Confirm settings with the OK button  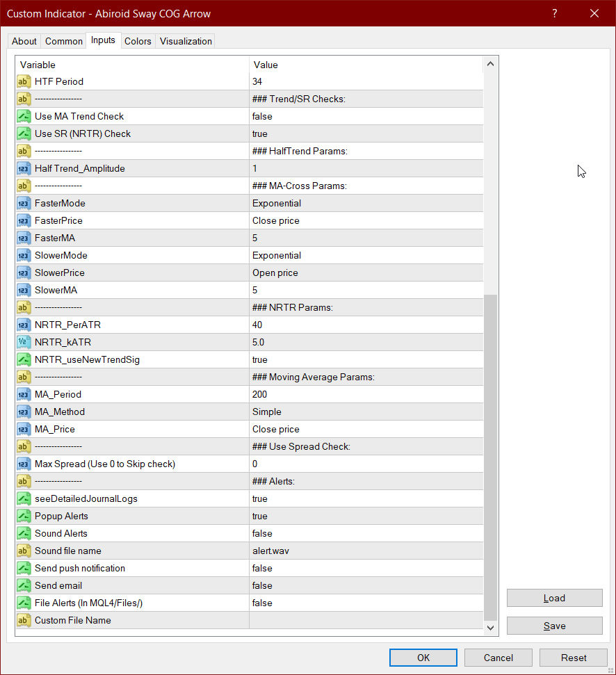(423, 658)
